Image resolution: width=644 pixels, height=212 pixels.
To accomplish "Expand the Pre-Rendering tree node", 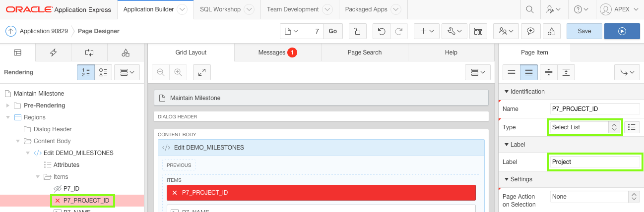I will click(7, 106).
